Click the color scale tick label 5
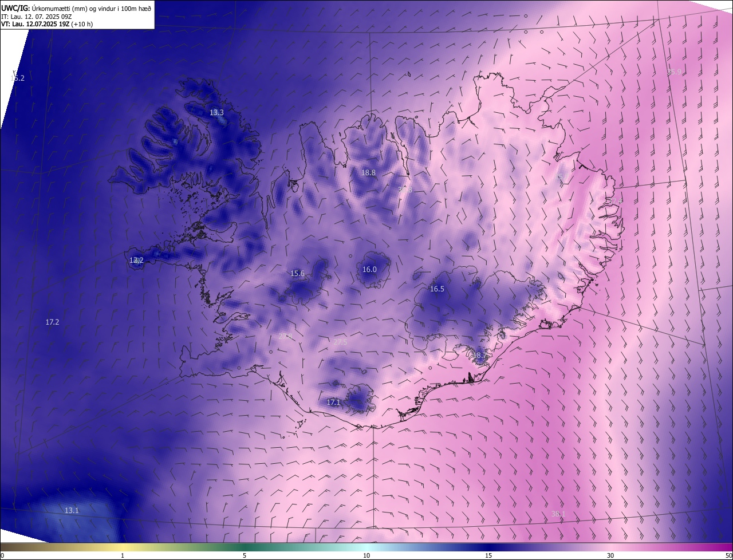Screen dimensions: 733x560 pyautogui.click(x=245, y=555)
